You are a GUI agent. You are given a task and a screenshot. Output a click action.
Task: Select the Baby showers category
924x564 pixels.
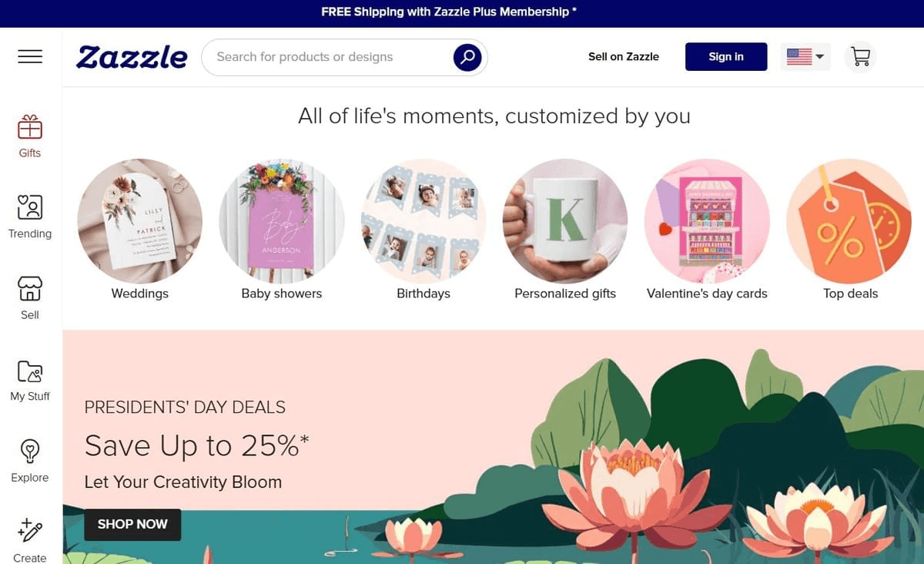282,221
